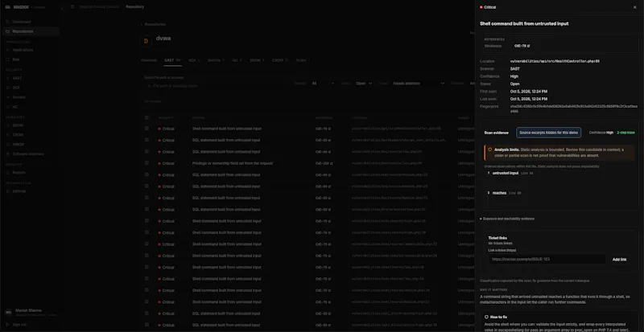Switch to the CBOM tab

279,60
